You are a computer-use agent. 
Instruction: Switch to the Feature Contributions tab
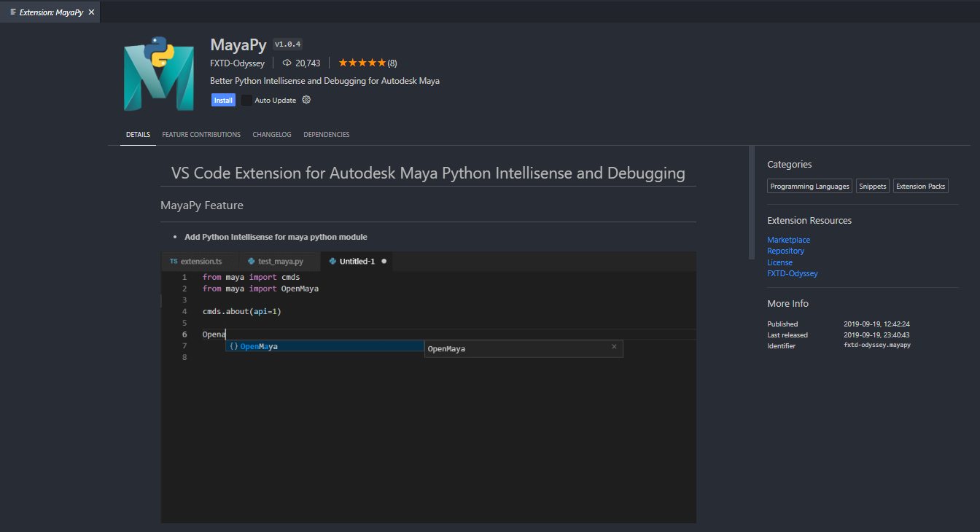coord(201,135)
